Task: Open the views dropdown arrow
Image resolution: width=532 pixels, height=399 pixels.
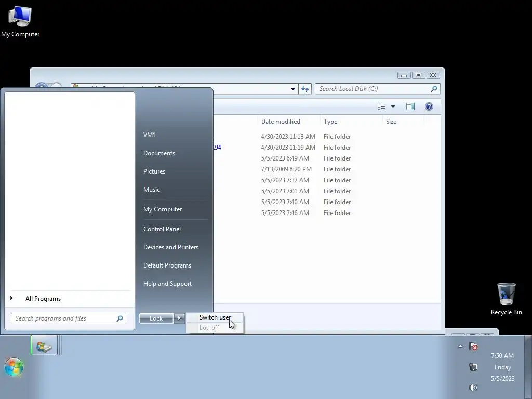Action: coord(393,107)
